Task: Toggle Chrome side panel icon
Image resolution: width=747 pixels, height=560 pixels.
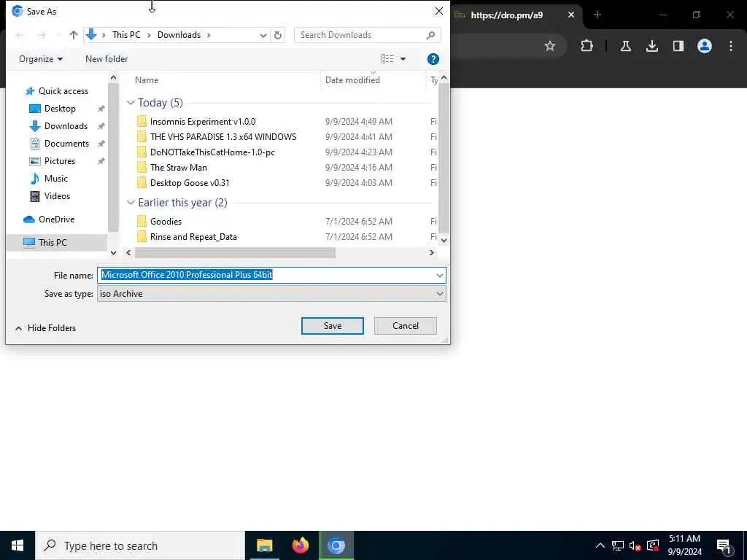Action: pyautogui.click(x=678, y=46)
